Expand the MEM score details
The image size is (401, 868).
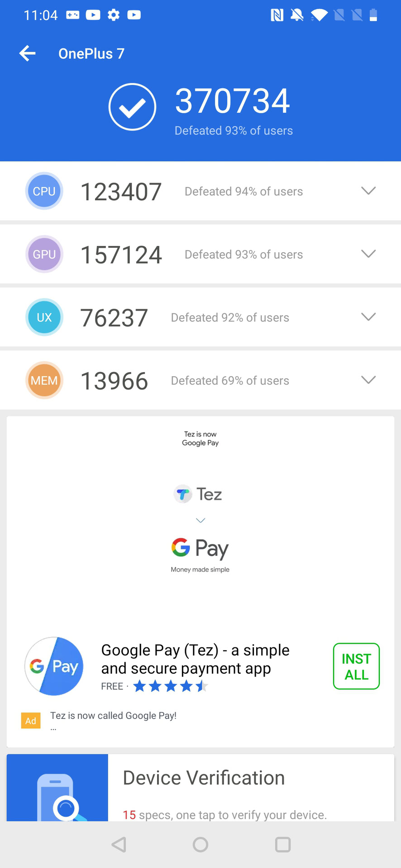pyautogui.click(x=368, y=380)
